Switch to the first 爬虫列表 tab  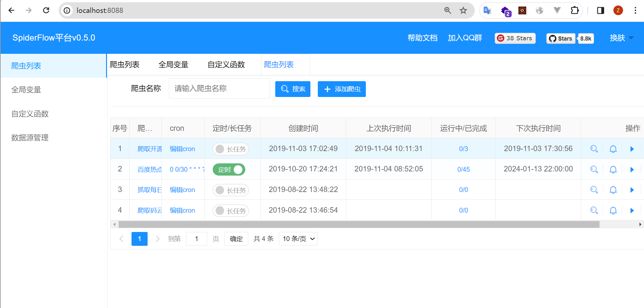tap(124, 64)
